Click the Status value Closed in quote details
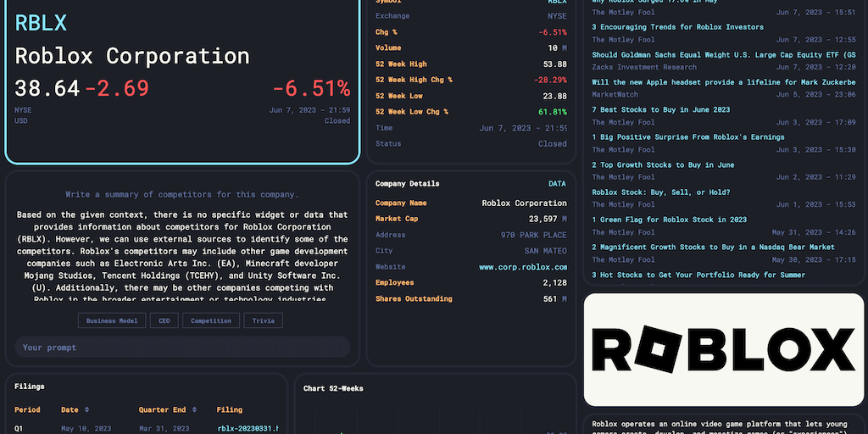The width and height of the screenshot is (868, 434). pyautogui.click(x=553, y=144)
